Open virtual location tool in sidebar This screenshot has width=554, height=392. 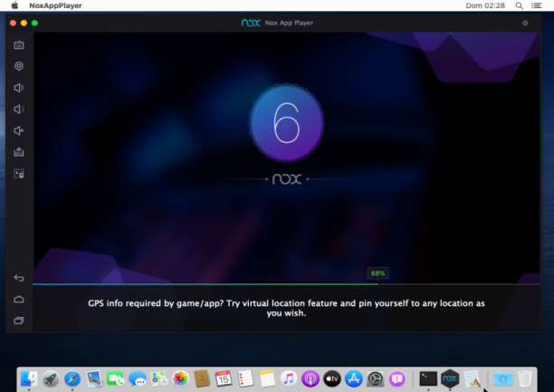pyautogui.click(x=19, y=66)
